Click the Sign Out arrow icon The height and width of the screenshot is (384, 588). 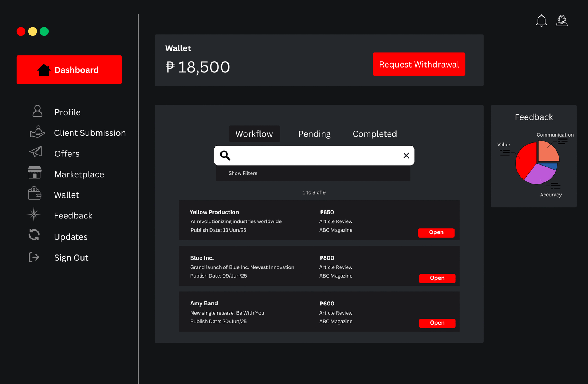(34, 257)
